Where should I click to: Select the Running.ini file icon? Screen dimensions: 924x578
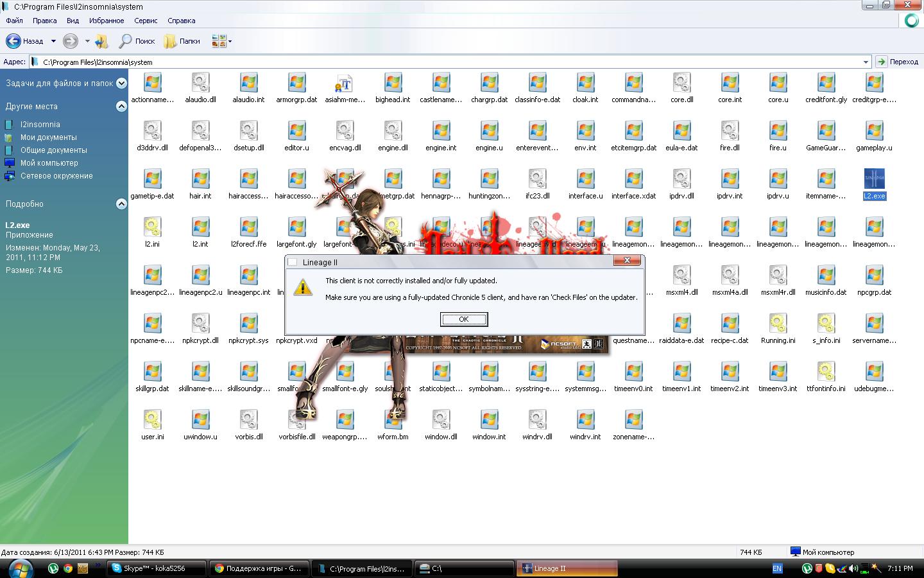coord(778,324)
